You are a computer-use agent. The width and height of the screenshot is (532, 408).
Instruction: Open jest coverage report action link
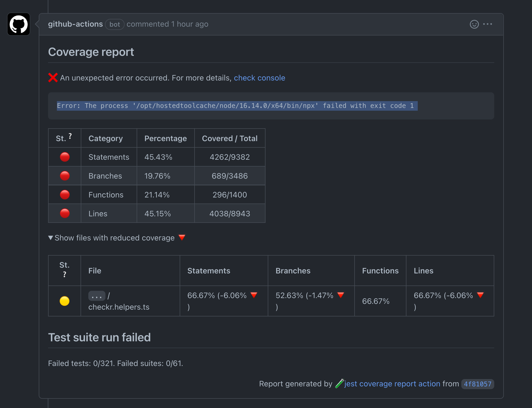pyautogui.click(x=392, y=384)
